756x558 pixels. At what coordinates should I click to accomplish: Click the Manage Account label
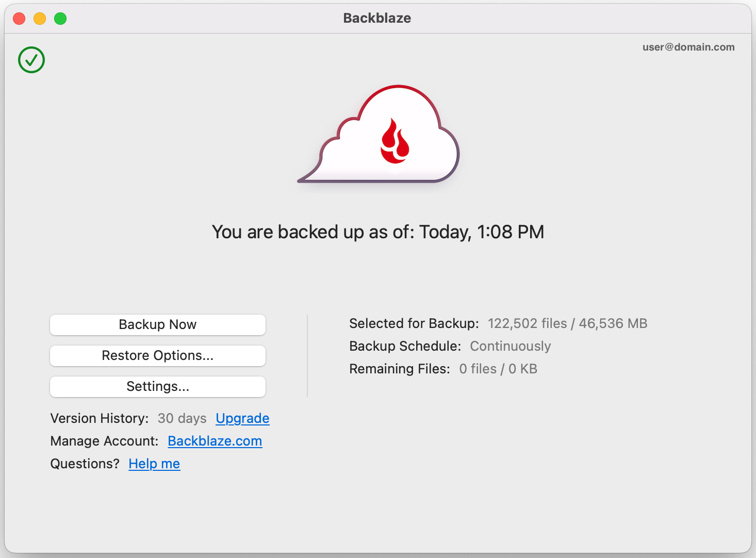click(104, 441)
